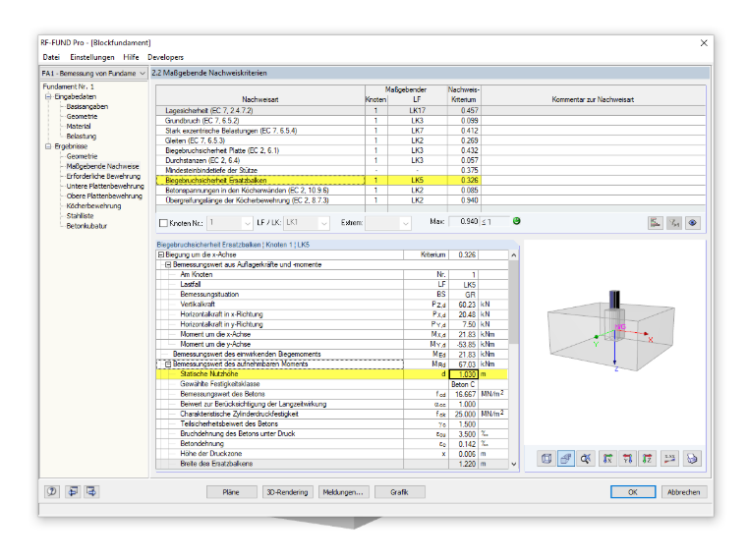Select Übergreifungslänge der Köcherbewehrung row
The width and height of the screenshot is (747, 560).
point(431,200)
